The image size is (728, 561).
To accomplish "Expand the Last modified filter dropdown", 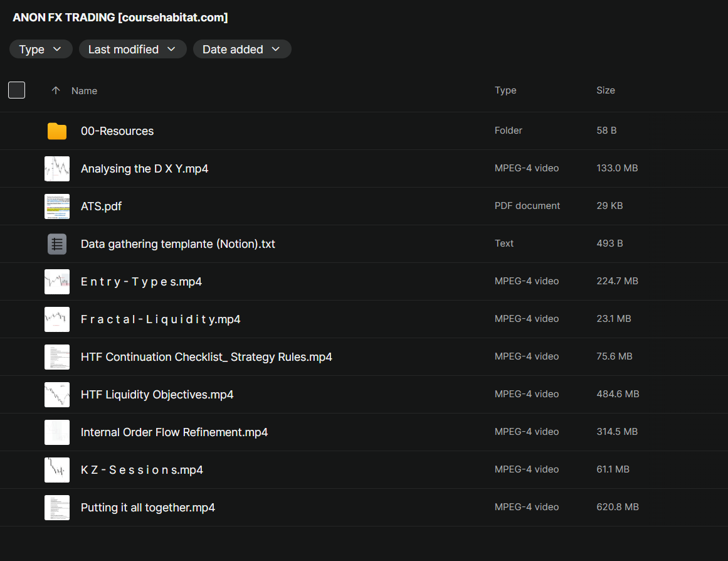I will [x=132, y=50].
